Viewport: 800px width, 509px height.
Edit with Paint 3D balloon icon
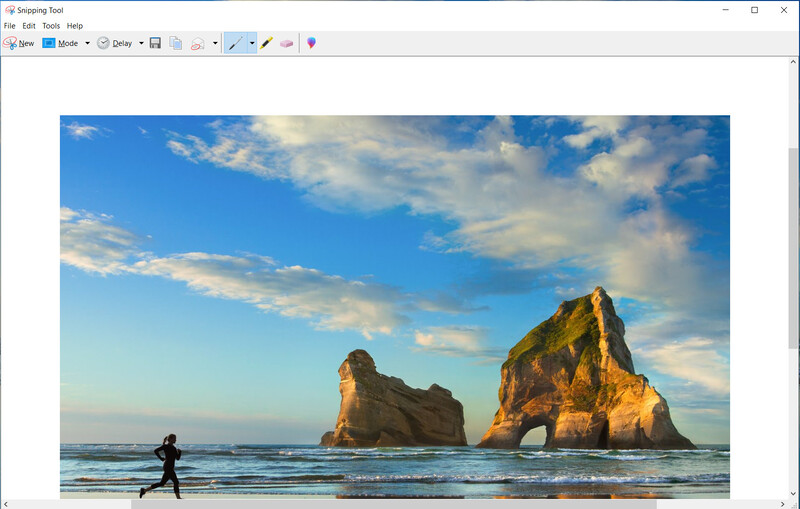tap(311, 43)
